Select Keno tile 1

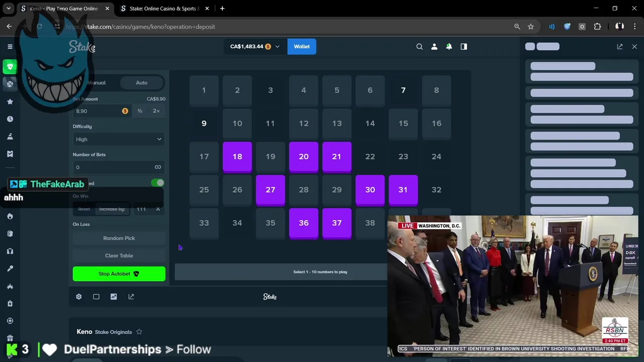click(x=204, y=90)
